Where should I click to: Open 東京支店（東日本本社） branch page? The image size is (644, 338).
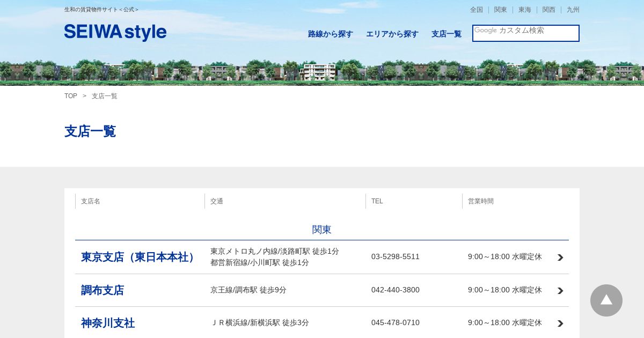point(140,257)
